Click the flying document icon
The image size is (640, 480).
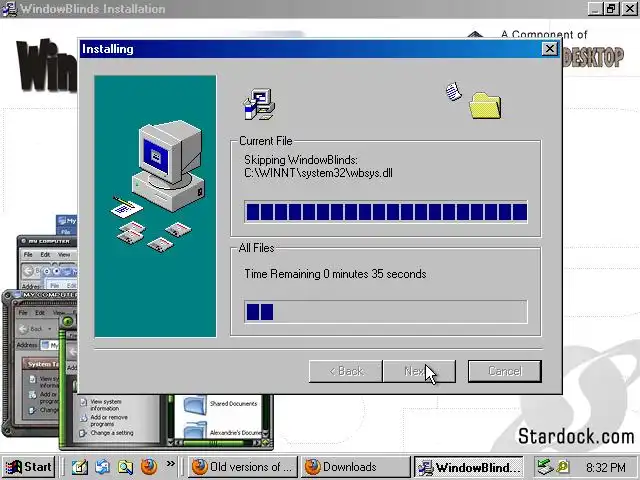(x=453, y=91)
